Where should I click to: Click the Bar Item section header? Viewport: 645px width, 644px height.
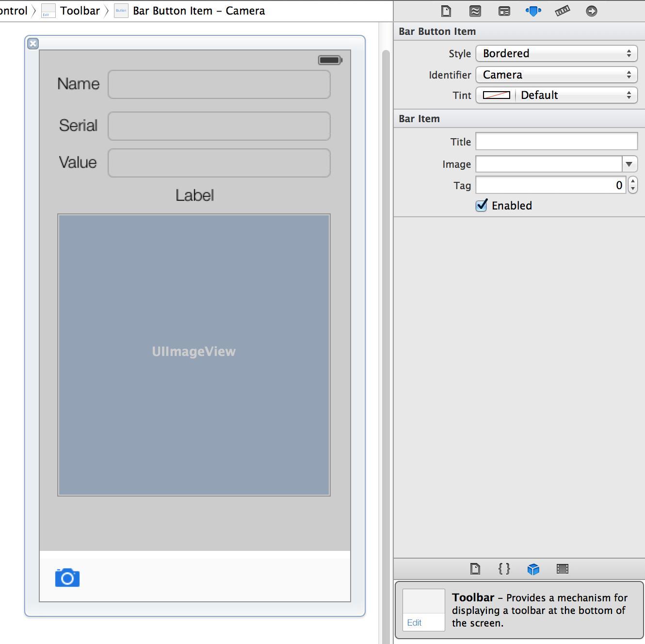pos(519,119)
